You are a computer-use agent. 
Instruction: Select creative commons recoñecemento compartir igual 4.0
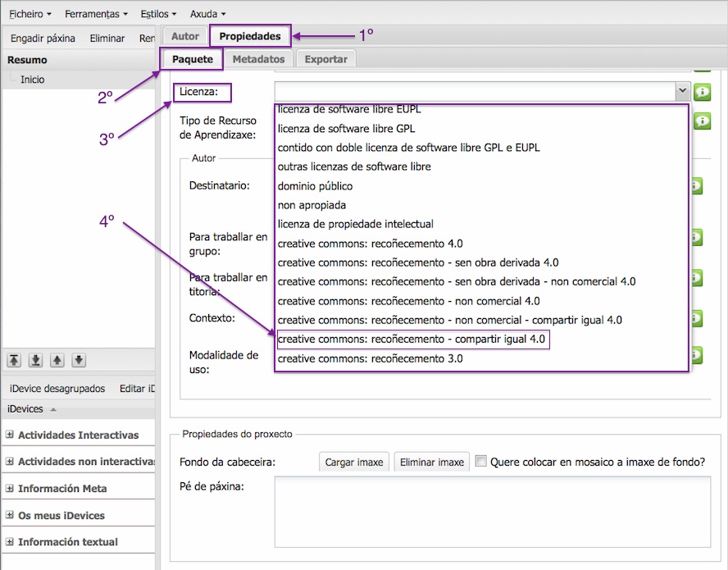click(412, 340)
